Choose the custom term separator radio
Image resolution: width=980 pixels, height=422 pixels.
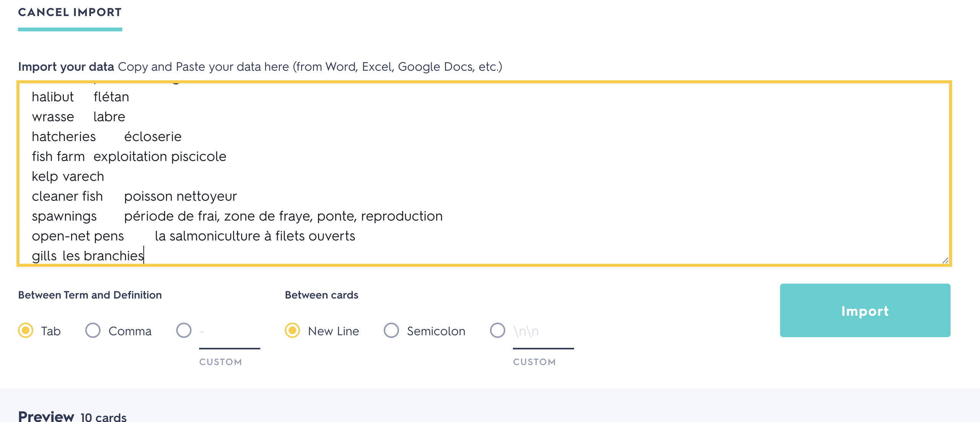pos(184,331)
